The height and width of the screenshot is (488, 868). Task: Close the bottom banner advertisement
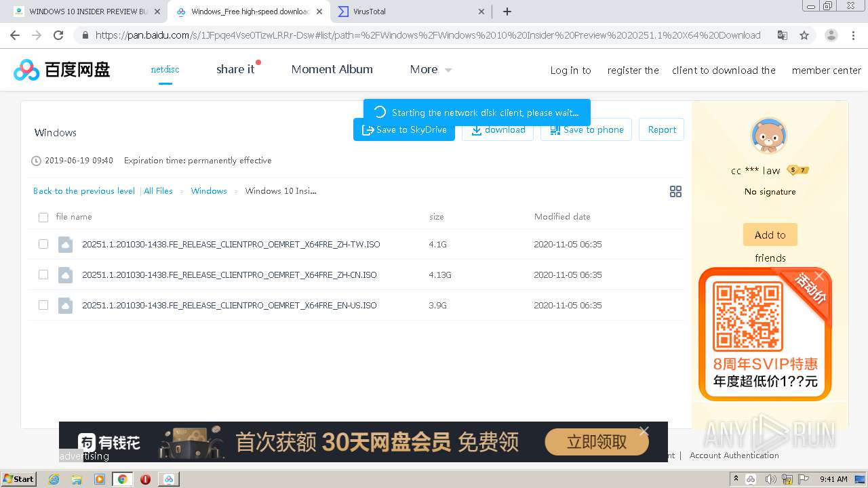[644, 431]
